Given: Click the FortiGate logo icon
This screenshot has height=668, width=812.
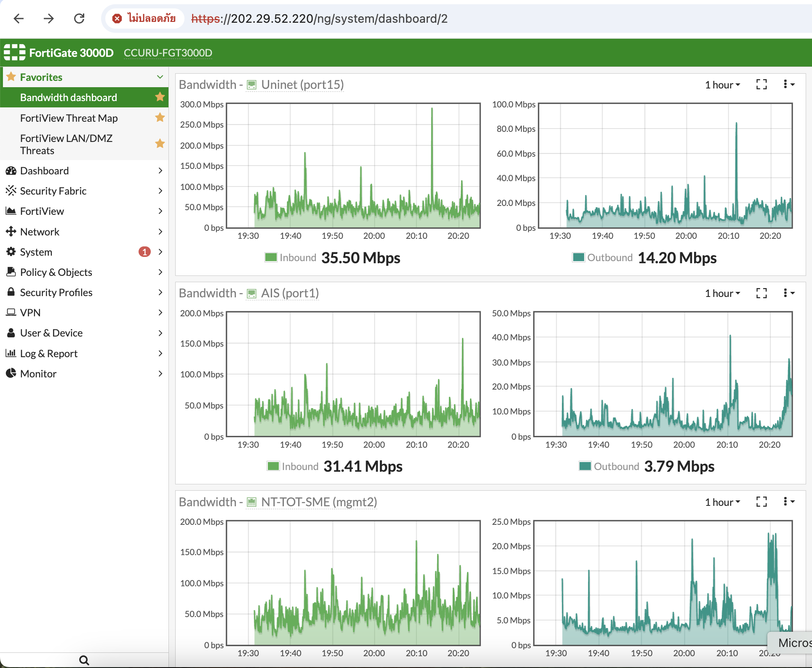Looking at the screenshot, I should (x=15, y=53).
